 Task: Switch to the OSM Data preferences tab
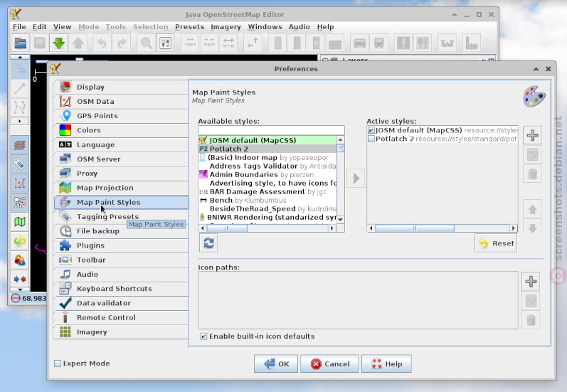point(121,102)
